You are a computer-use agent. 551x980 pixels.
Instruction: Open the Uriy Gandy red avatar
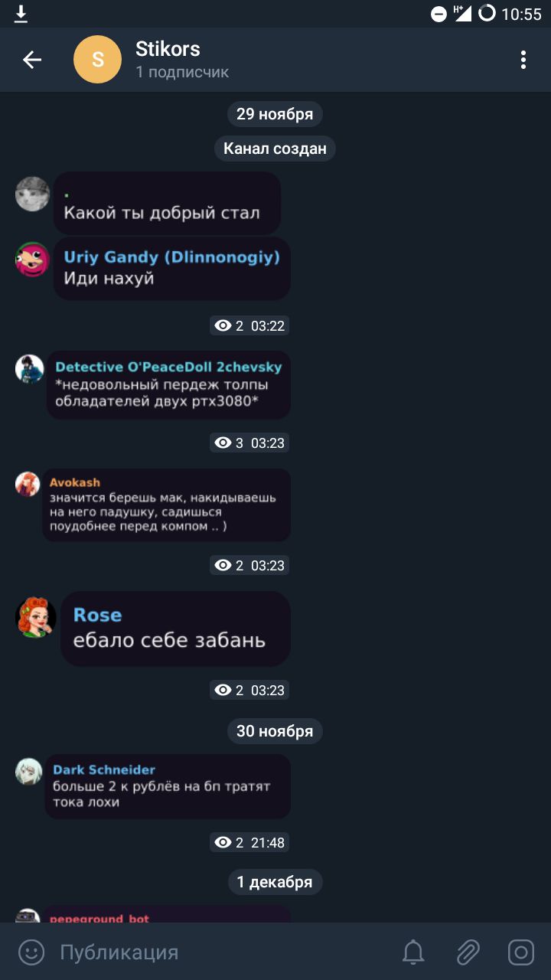(x=32, y=260)
